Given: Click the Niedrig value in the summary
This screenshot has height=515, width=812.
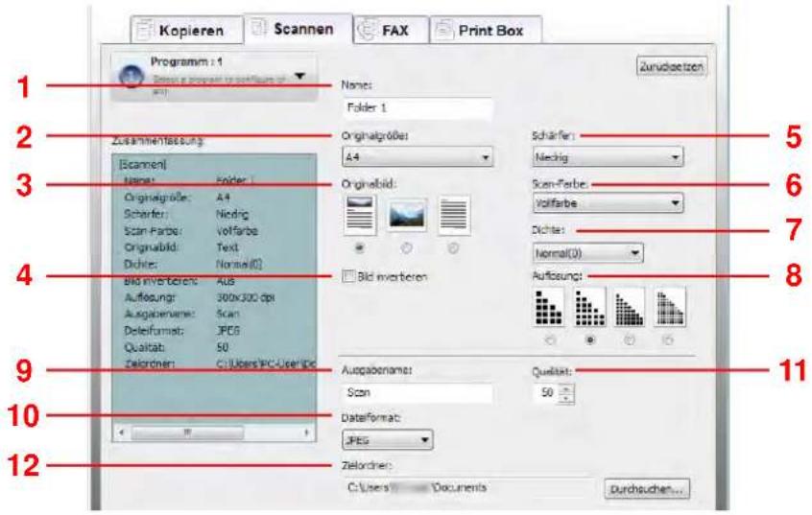Looking at the screenshot, I should (232, 214).
